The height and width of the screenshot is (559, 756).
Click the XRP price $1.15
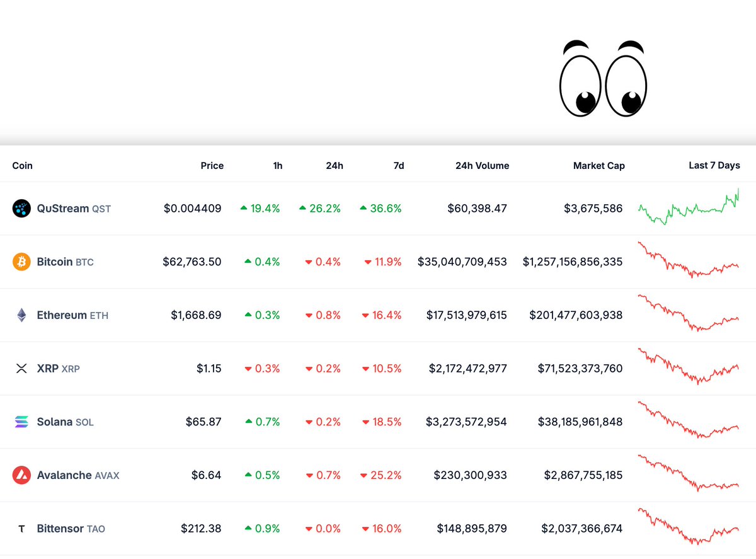[x=209, y=369]
